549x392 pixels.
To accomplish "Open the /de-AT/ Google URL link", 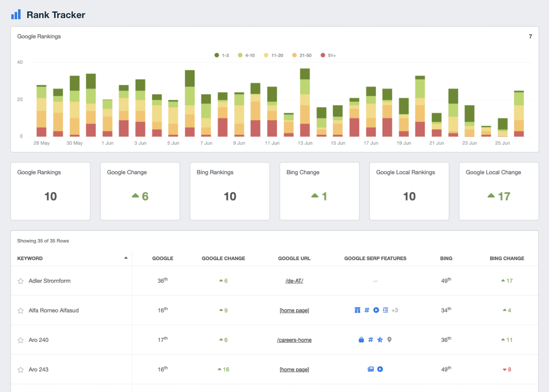I will (294, 281).
